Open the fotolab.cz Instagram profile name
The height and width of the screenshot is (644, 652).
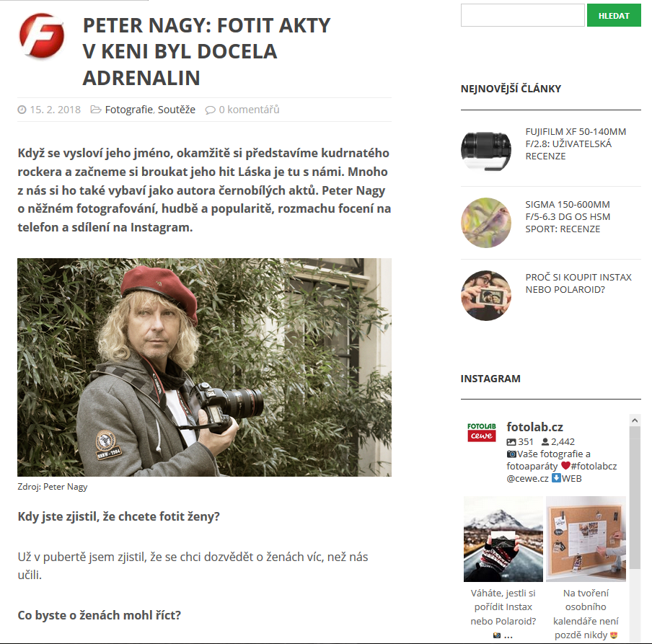[x=534, y=427]
